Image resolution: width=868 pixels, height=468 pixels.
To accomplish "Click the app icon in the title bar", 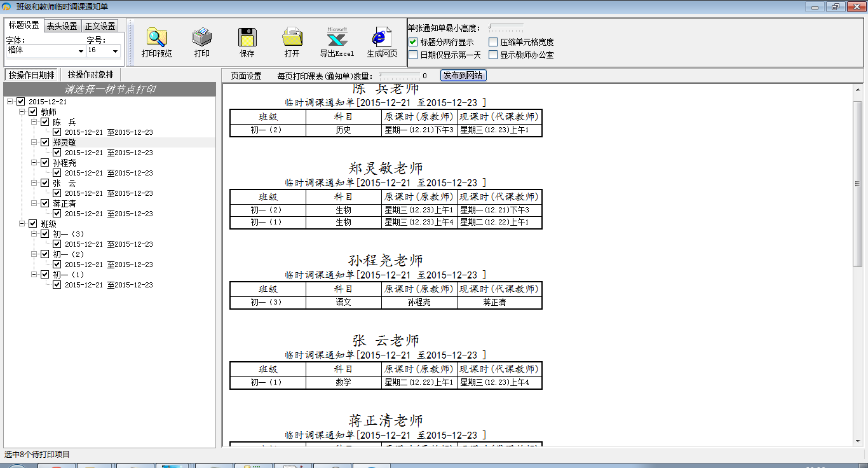I will 7,7.
